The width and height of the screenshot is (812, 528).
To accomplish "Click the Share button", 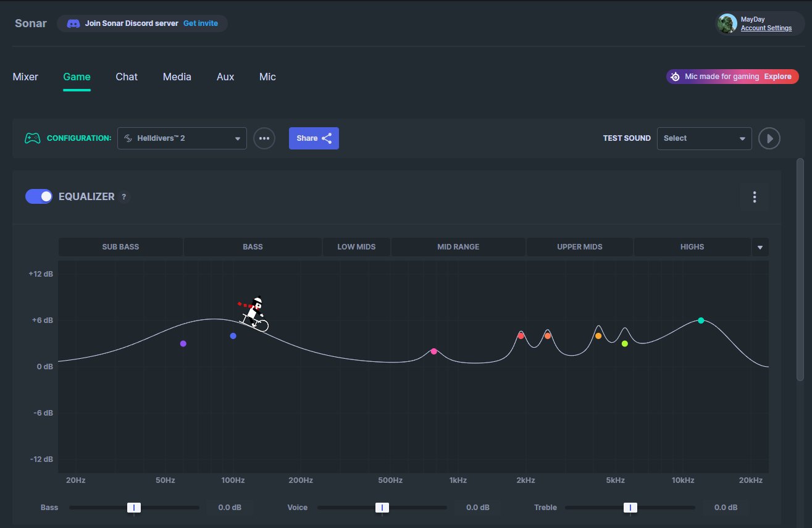I will tap(314, 138).
